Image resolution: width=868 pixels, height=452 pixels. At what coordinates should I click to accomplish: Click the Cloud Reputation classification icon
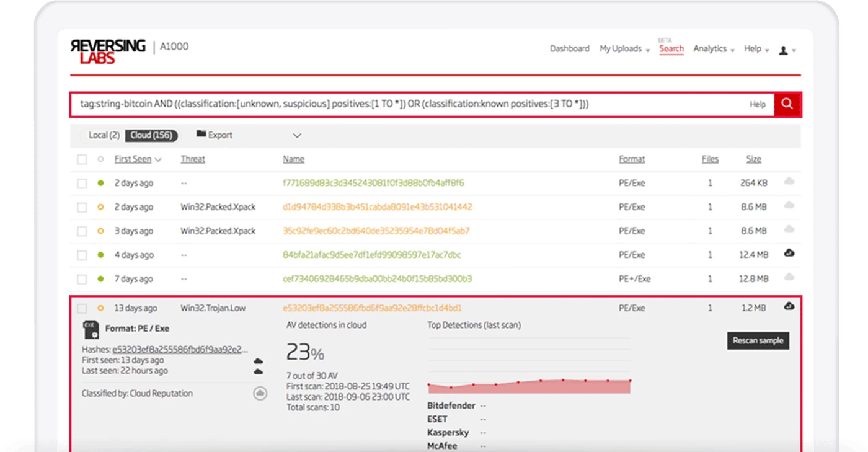click(260, 393)
